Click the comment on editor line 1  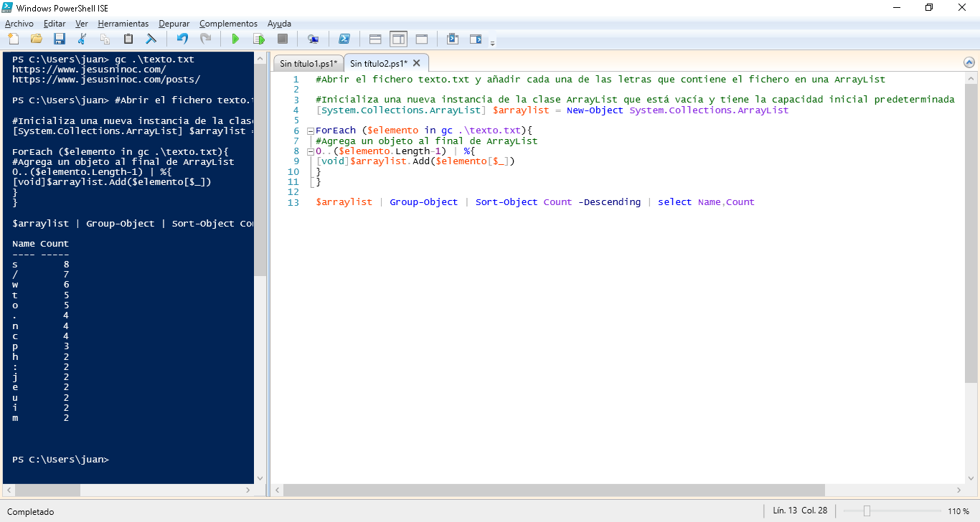(600, 80)
